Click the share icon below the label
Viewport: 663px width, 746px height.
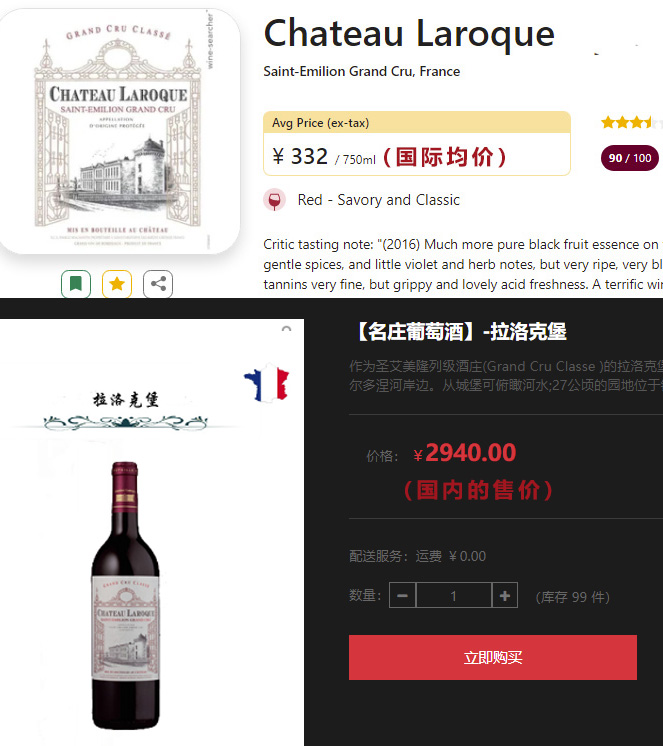coord(158,284)
